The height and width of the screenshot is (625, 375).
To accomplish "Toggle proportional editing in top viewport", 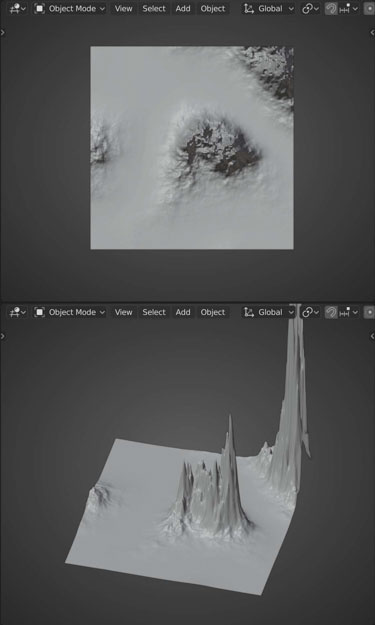I will tap(369, 8).
